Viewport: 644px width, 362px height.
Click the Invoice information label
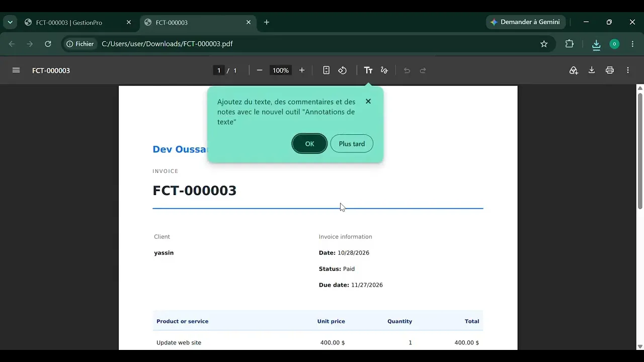[345, 237]
